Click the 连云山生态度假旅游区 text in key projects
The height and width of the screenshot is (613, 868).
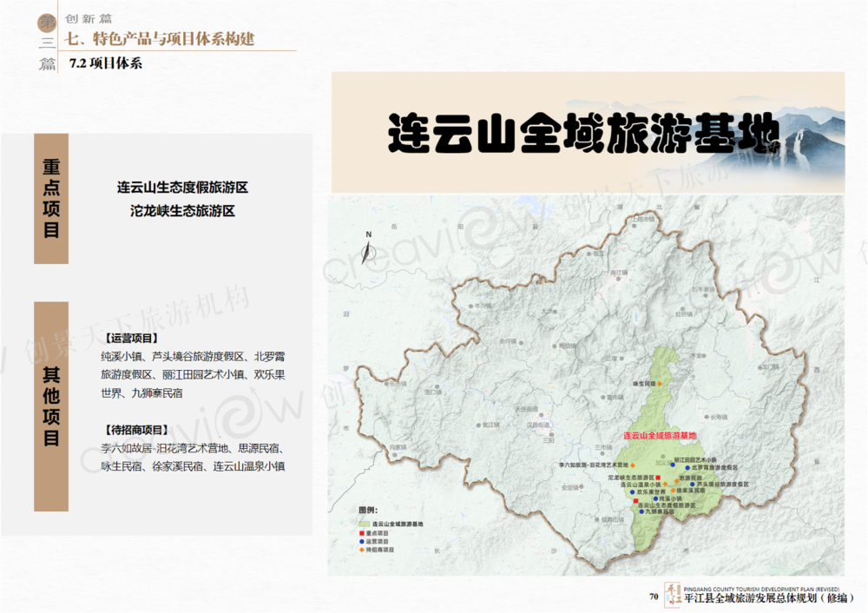[x=182, y=188]
